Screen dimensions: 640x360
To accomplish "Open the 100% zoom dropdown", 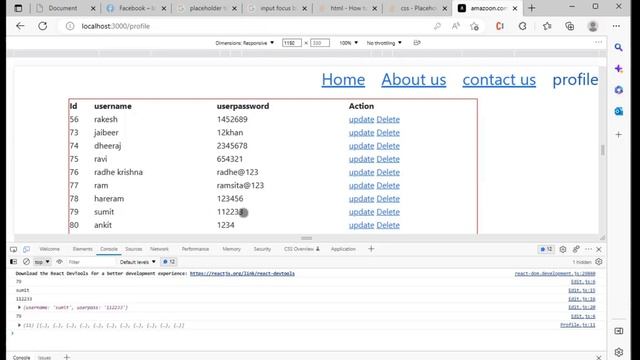I will tap(349, 43).
